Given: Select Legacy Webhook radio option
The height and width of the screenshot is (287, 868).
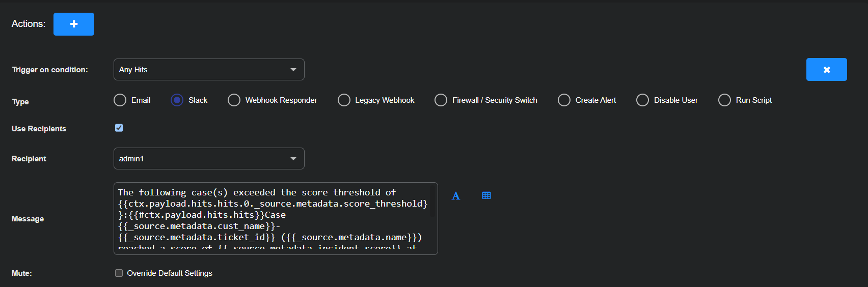Looking at the screenshot, I should point(344,100).
